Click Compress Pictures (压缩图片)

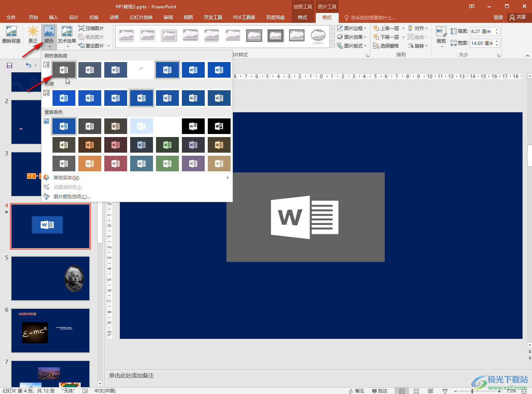(x=91, y=28)
